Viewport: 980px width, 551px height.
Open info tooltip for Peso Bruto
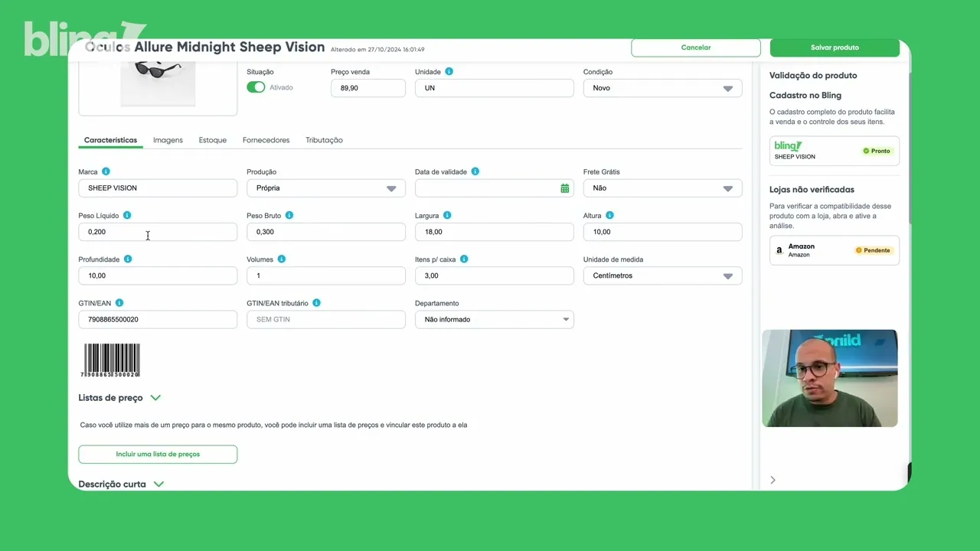tap(289, 215)
